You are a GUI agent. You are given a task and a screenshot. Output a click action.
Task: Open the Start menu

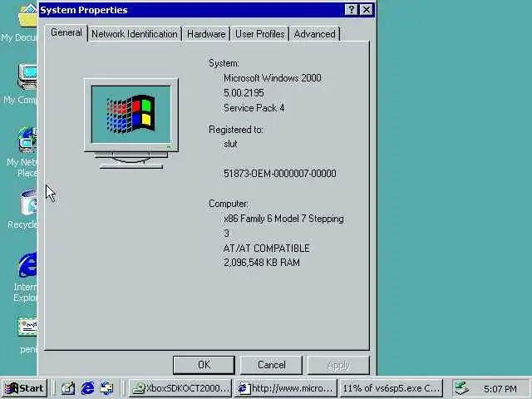[24, 388]
